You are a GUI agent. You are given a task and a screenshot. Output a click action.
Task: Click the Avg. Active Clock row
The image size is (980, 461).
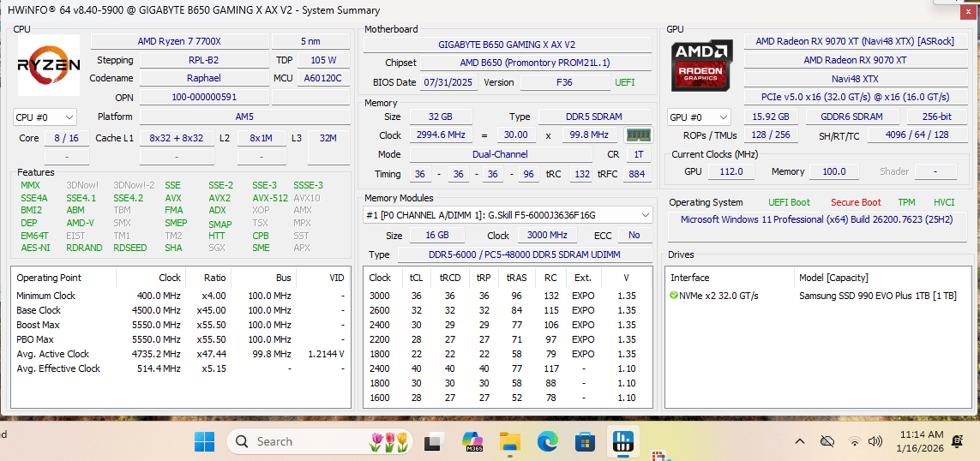[x=181, y=354]
